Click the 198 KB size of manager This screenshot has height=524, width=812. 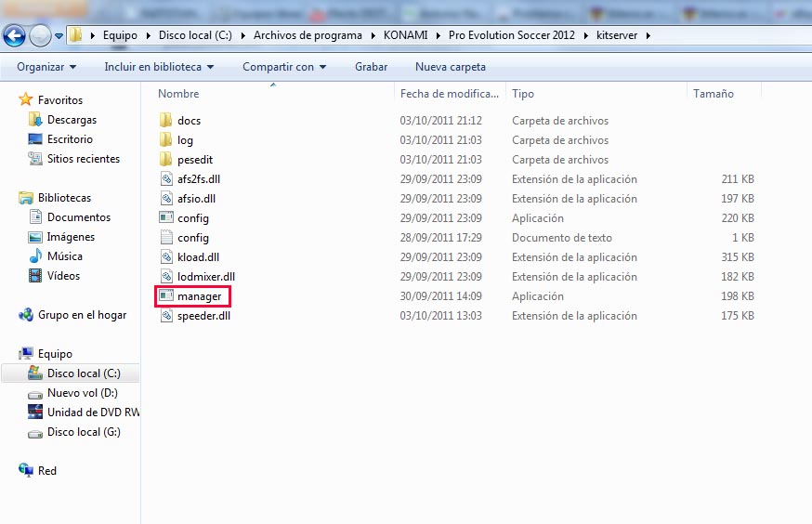point(738,296)
